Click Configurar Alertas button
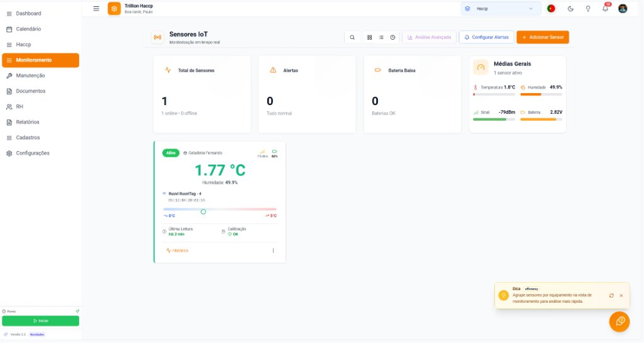This screenshot has height=343, width=644. point(486,37)
